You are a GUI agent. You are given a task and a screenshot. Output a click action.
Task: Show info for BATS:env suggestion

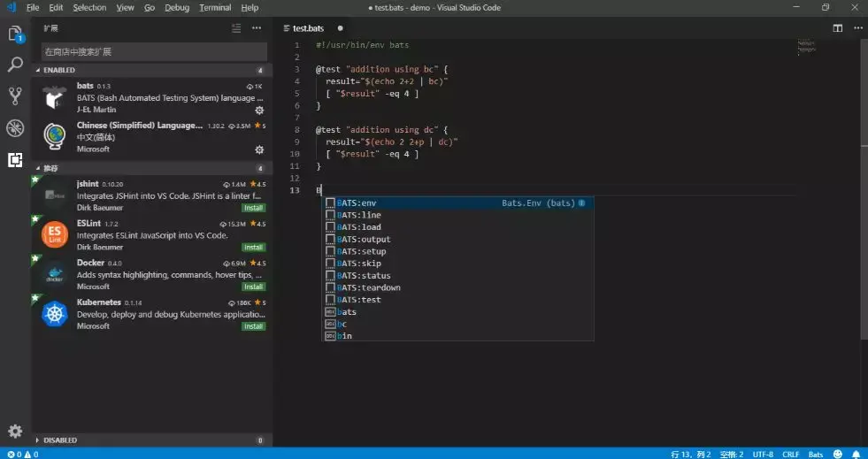tap(582, 203)
